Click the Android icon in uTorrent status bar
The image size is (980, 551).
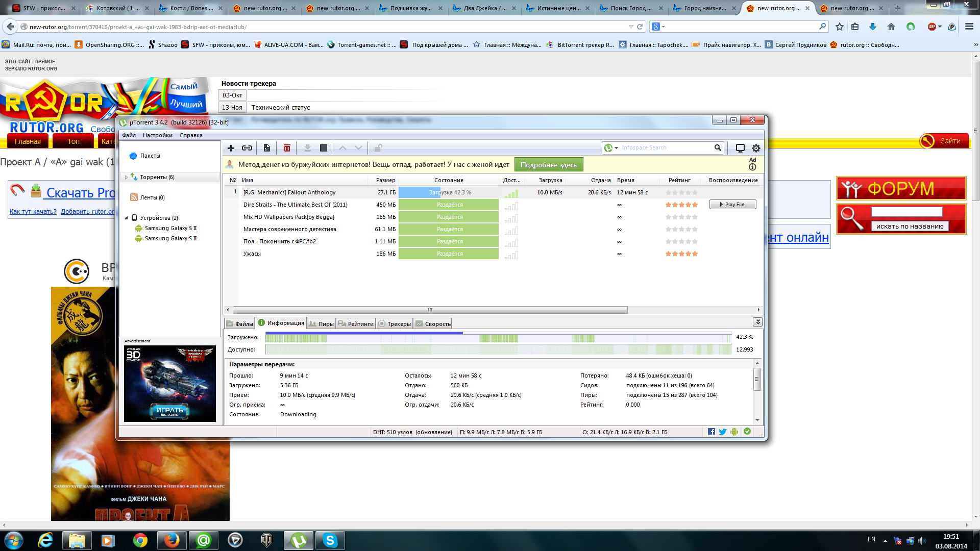(734, 432)
